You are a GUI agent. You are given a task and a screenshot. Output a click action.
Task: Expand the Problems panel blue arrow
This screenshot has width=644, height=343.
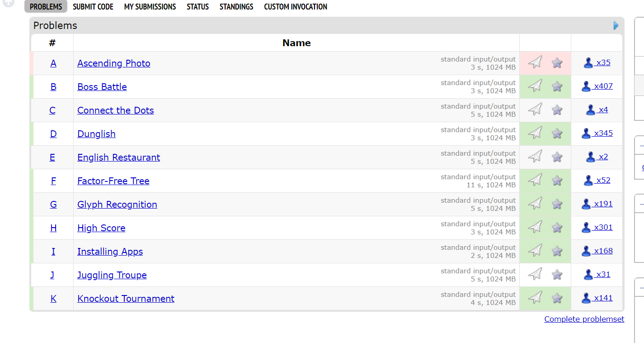[x=616, y=25]
